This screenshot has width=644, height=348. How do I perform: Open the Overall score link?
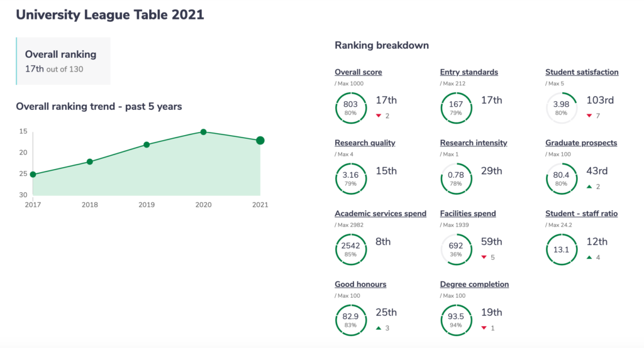tap(358, 72)
